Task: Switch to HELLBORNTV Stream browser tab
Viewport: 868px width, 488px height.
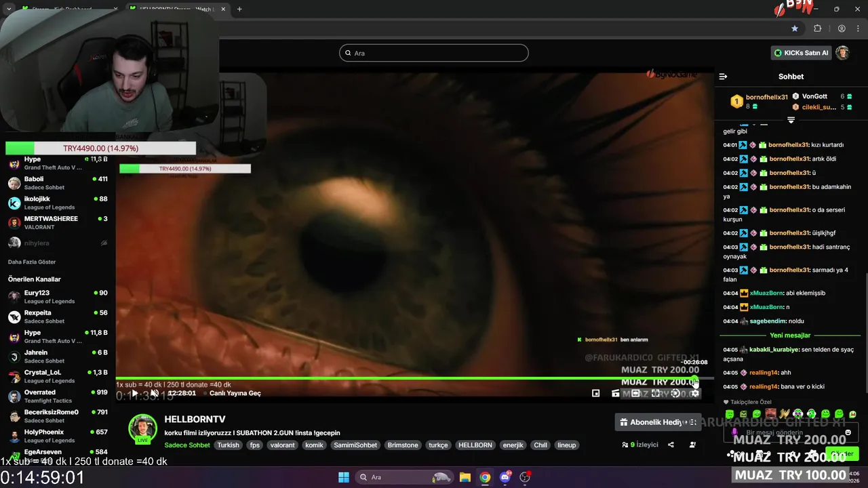Action: click(x=177, y=9)
